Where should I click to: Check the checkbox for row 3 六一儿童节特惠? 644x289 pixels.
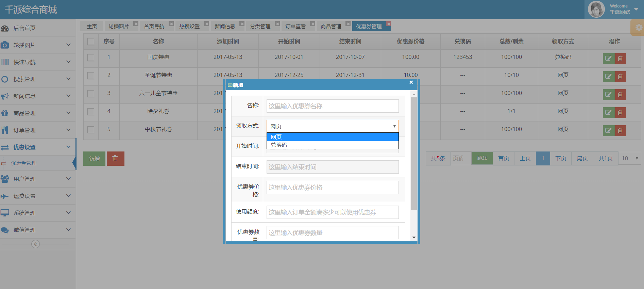coord(91,94)
